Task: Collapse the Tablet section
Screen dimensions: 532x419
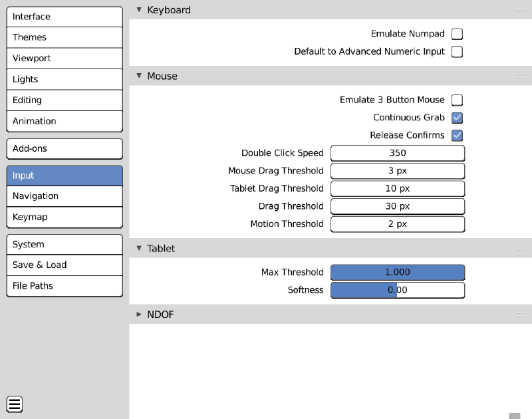Action: 139,248
